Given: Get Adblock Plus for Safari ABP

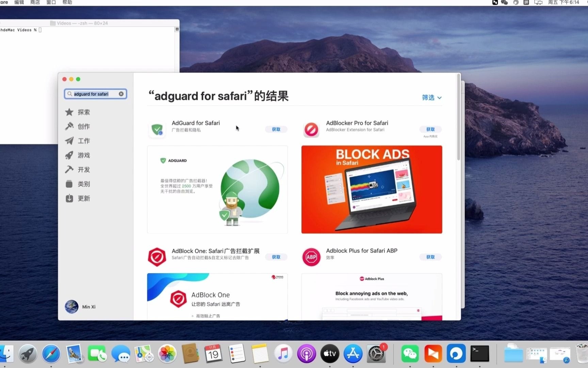Looking at the screenshot, I should tap(430, 257).
